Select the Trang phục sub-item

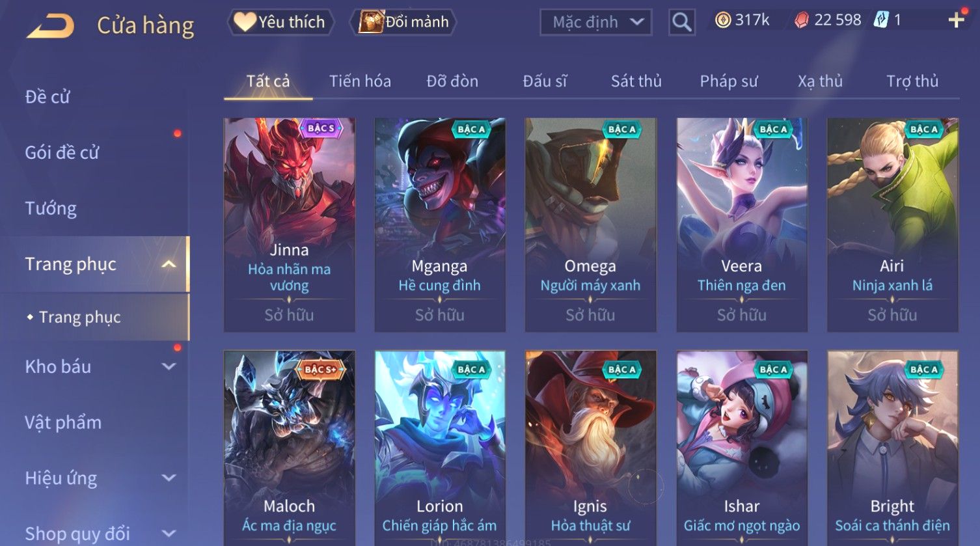(x=79, y=317)
